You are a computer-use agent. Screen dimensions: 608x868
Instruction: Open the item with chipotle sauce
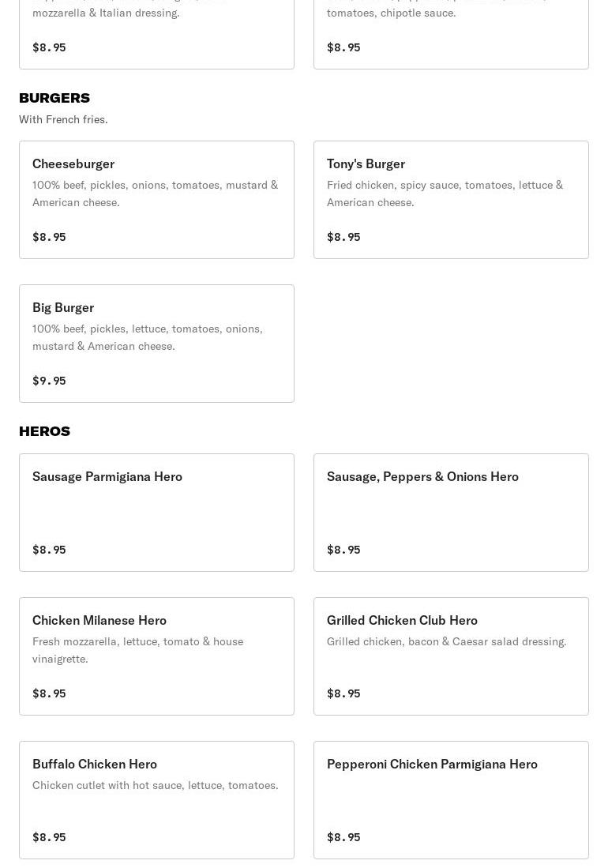point(451,33)
